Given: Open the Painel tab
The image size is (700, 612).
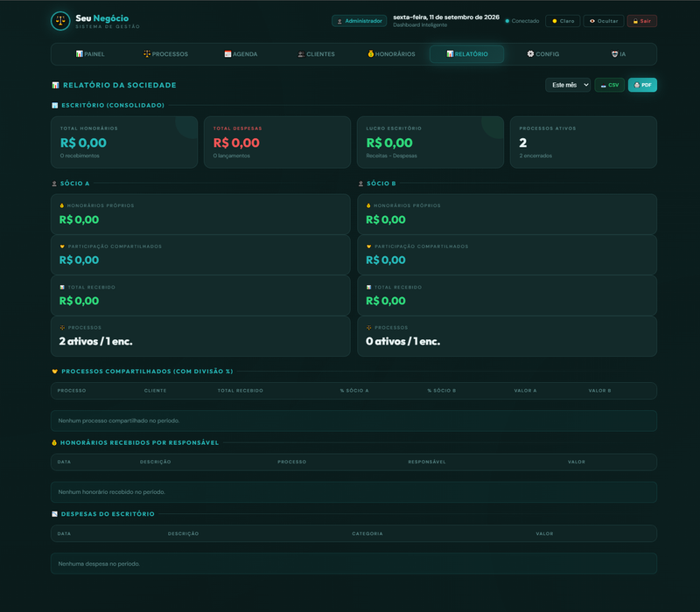Looking at the screenshot, I should click(x=90, y=54).
